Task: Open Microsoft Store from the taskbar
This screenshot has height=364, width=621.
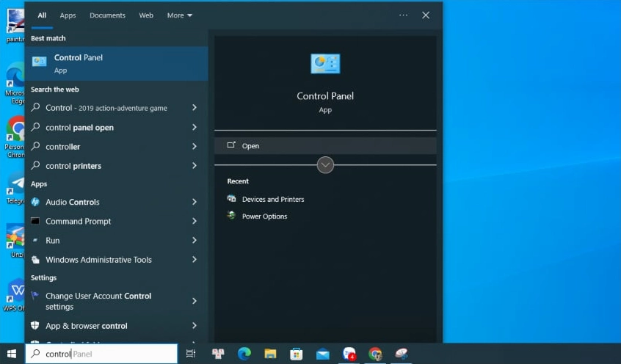Action: coord(297,354)
